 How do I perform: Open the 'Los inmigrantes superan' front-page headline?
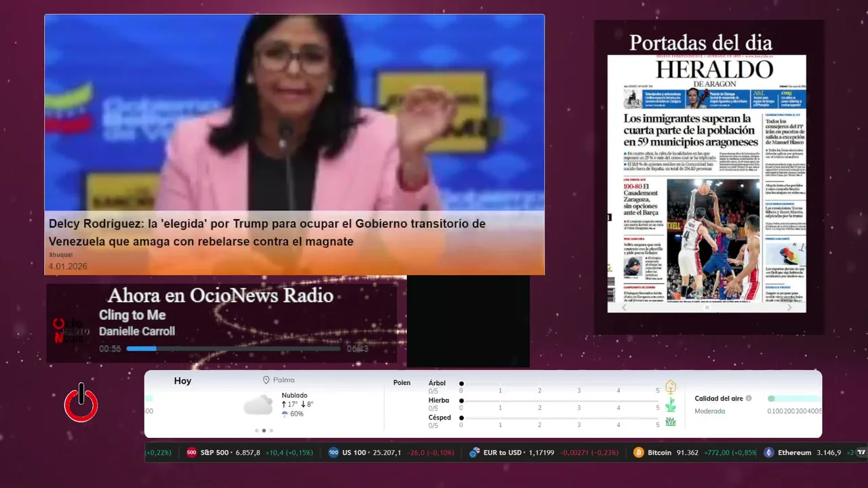[690, 130]
